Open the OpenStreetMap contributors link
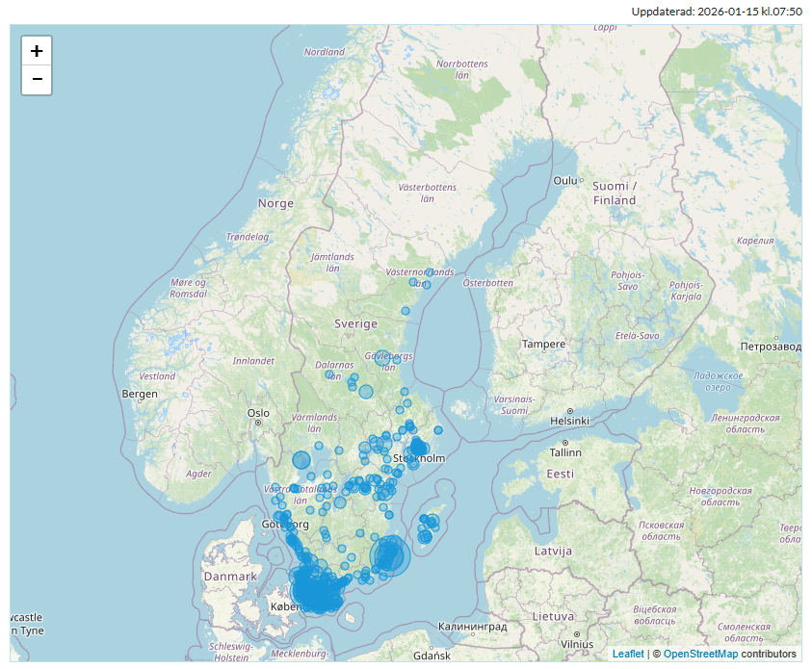Screen dimensions: 812x669 (x=702, y=653)
